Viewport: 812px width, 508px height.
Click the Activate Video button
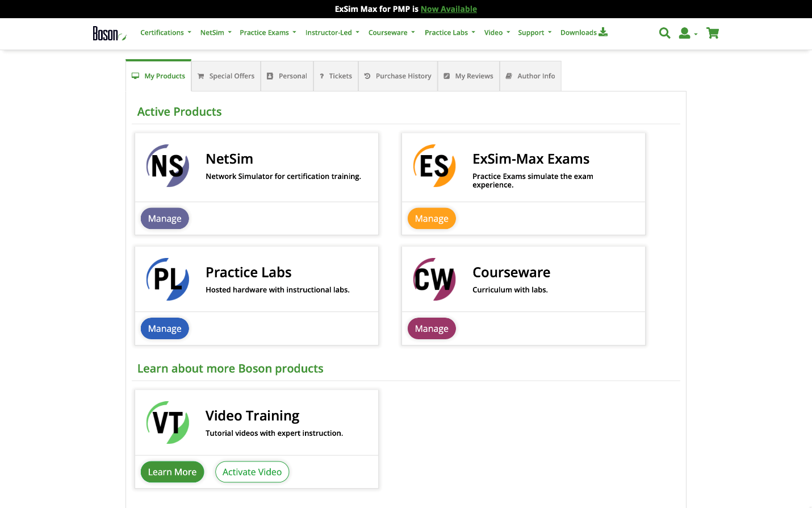(252, 472)
